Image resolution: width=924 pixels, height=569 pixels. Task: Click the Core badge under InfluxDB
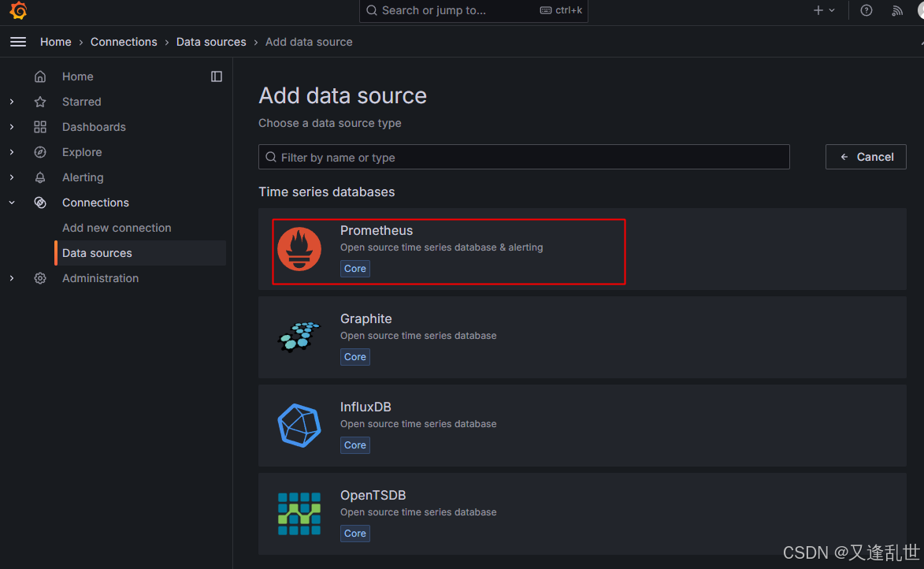point(354,445)
